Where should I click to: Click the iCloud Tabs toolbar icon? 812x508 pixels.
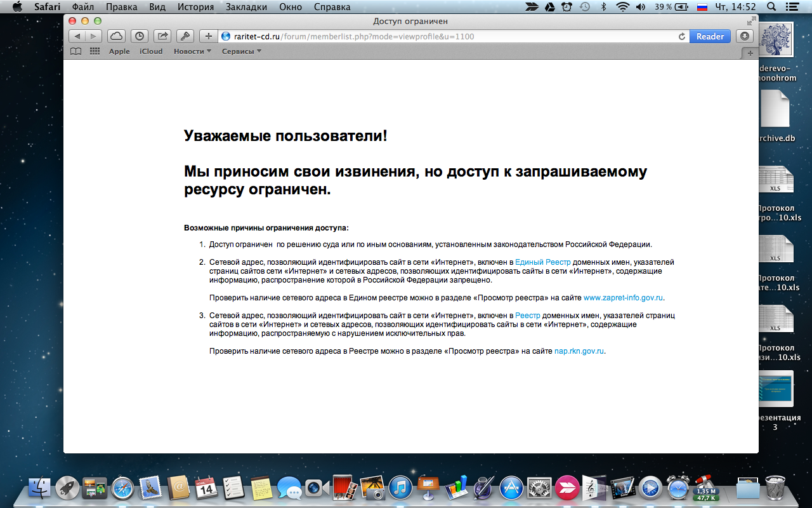116,36
